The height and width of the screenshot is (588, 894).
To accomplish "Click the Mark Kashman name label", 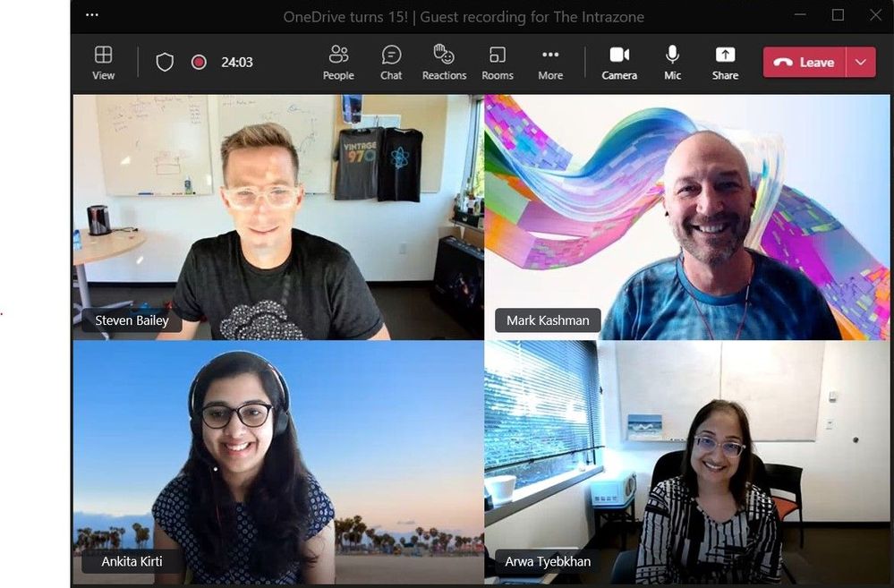I will 548,320.
